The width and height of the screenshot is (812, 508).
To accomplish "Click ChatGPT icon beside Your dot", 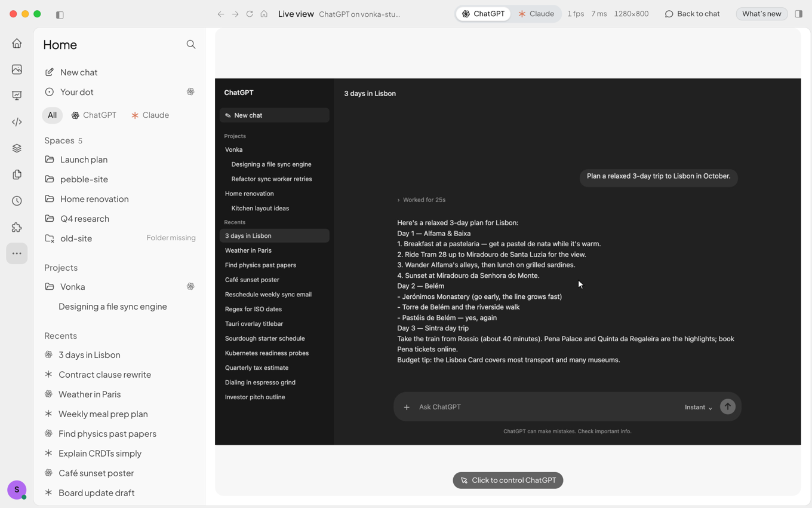I will click(190, 91).
